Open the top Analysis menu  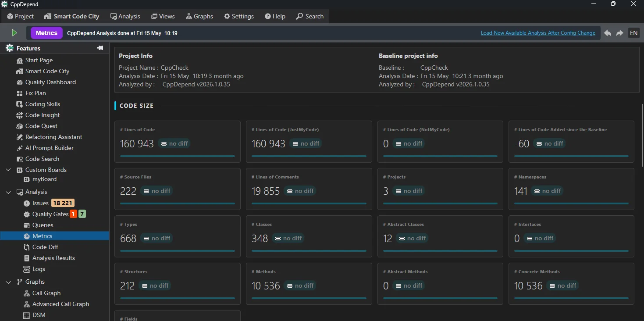coord(125,16)
